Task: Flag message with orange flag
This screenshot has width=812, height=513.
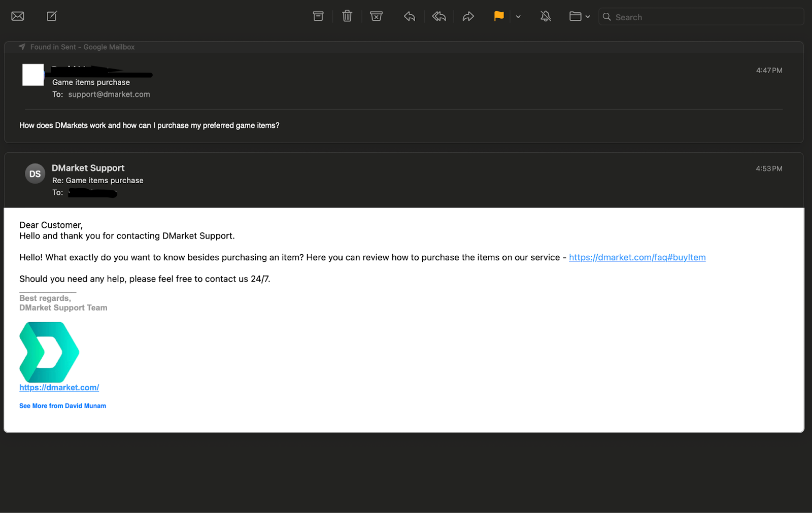Action: point(499,16)
